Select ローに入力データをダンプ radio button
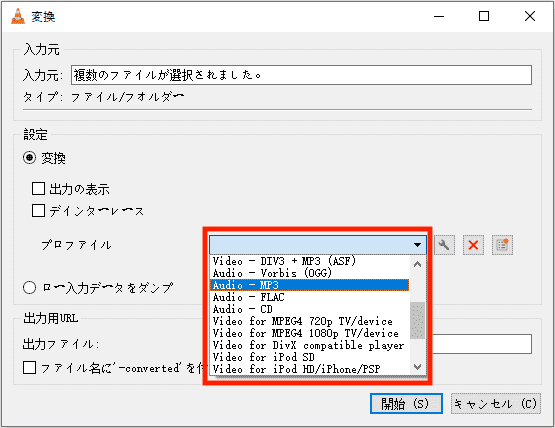 coord(29,287)
